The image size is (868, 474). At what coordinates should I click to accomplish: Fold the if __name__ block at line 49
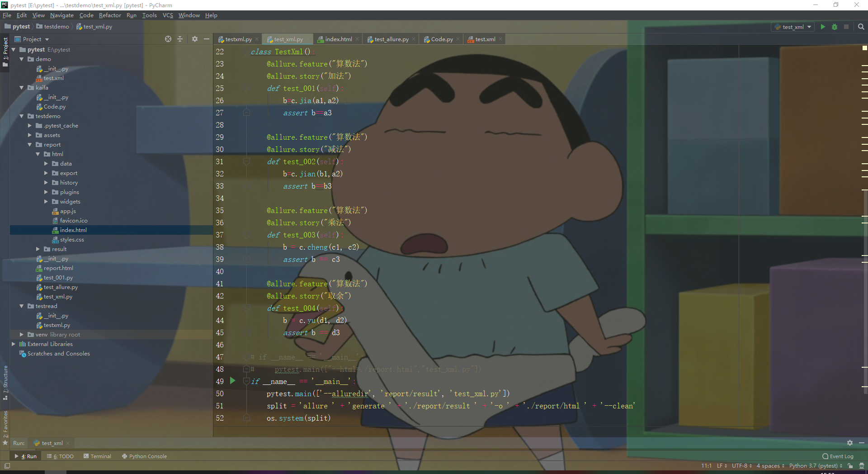point(246,381)
